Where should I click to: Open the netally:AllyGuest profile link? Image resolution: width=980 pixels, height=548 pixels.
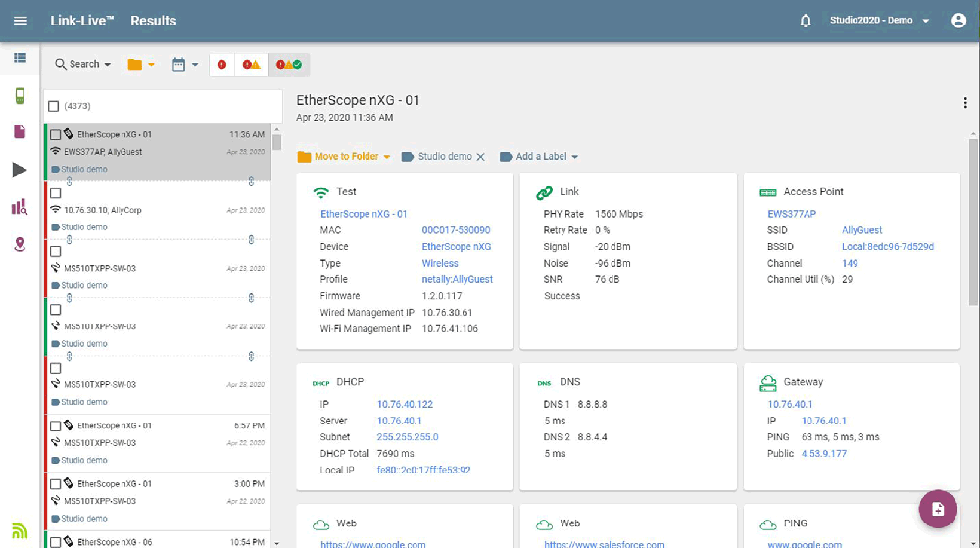point(457,279)
